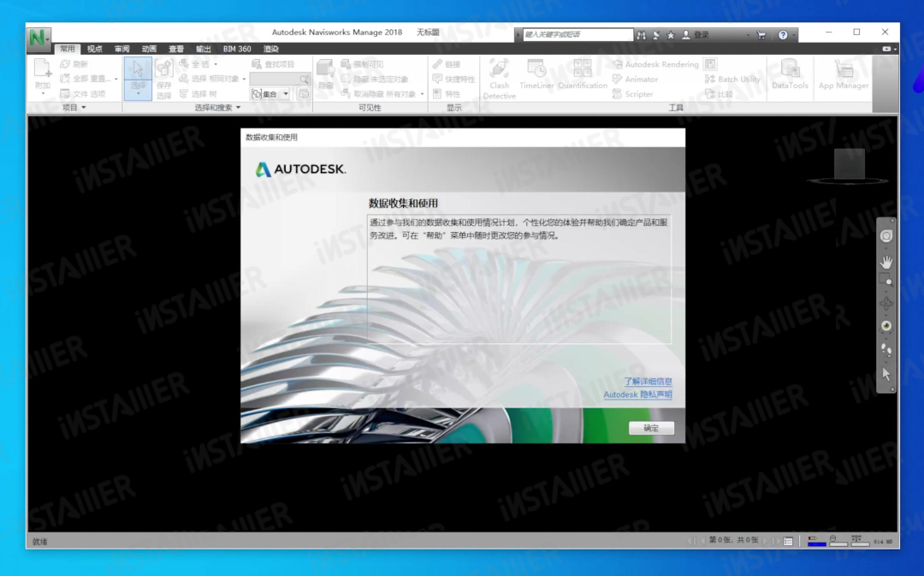Click the 附加 (Append) file icon
The image size is (924, 576).
pyautogui.click(x=43, y=68)
